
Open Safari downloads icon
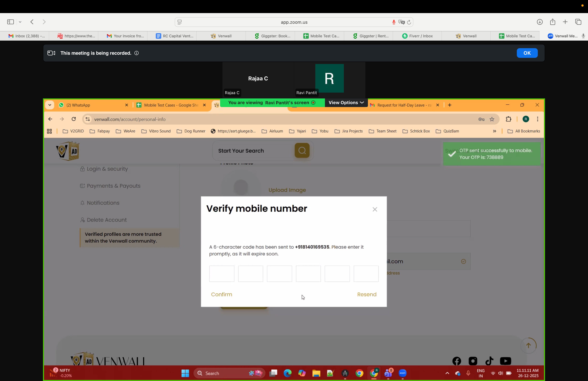tap(540, 22)
